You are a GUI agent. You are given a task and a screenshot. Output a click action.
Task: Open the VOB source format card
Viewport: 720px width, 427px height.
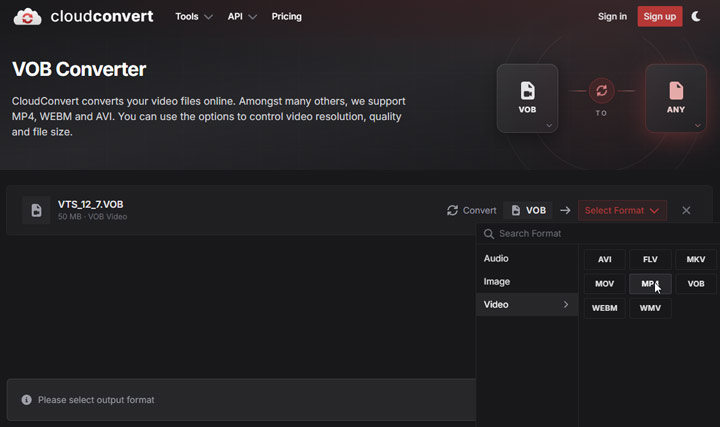[x=527, y=98]
